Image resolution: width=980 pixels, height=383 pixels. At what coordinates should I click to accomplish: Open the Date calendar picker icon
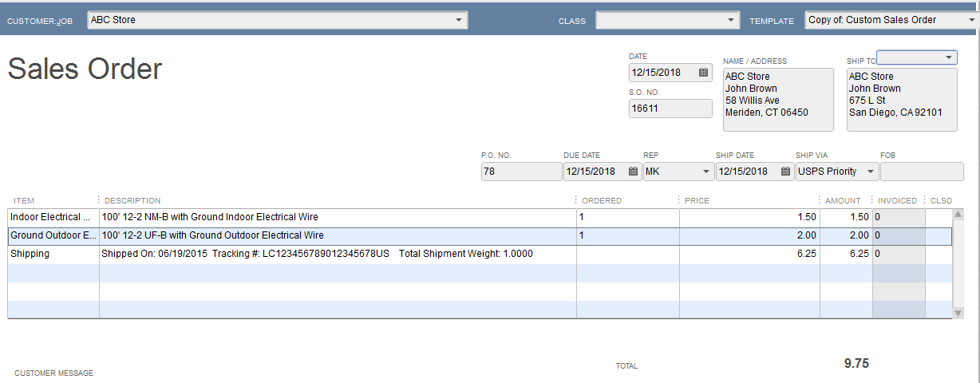tap(703, 73)
